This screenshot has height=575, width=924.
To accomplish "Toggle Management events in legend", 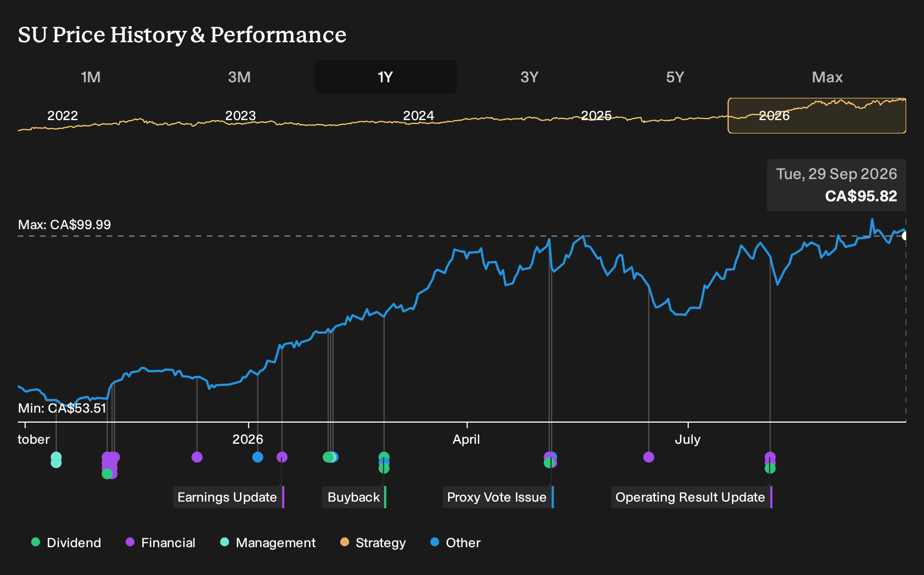I will tap(268, 543).
